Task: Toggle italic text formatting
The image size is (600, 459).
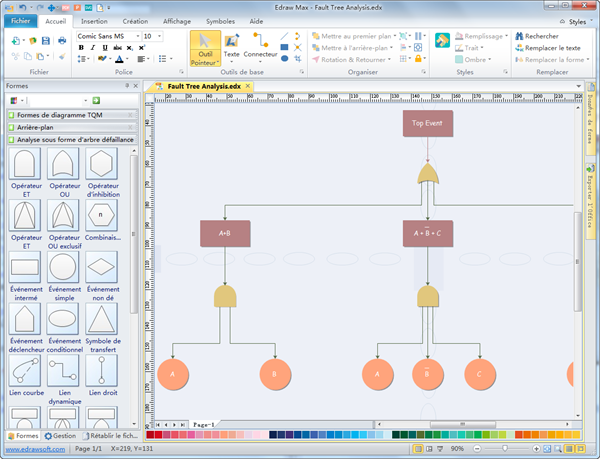Action: (x=93, y=47)
